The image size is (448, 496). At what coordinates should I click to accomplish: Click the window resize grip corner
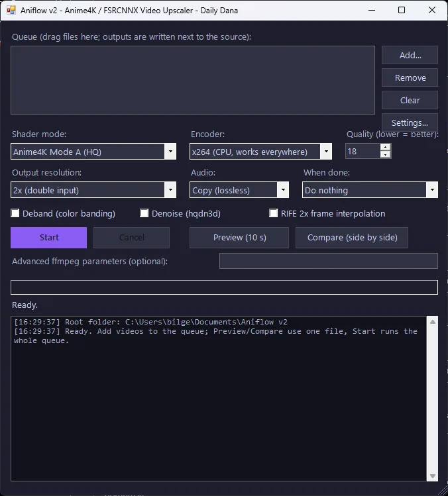[443, 490]
